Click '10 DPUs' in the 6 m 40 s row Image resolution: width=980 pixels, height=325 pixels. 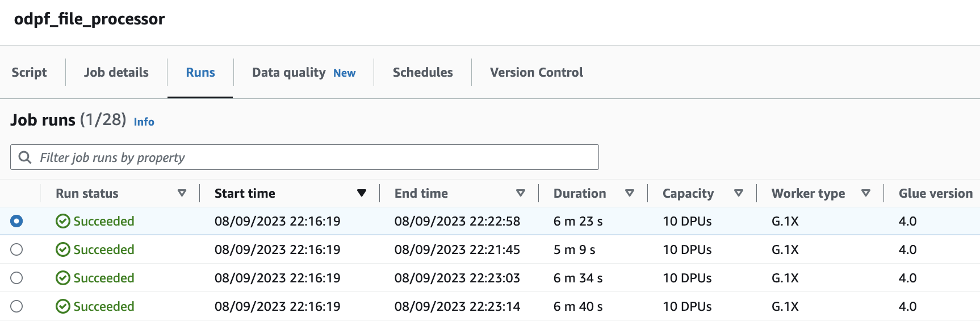(687, 306)
